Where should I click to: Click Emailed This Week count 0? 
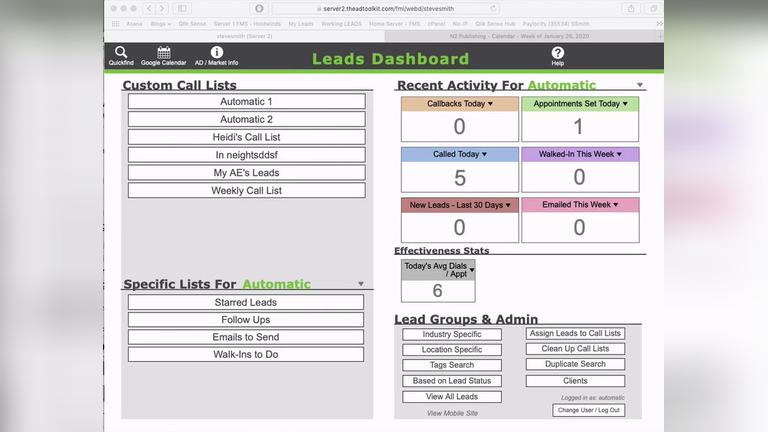(579, 227)
